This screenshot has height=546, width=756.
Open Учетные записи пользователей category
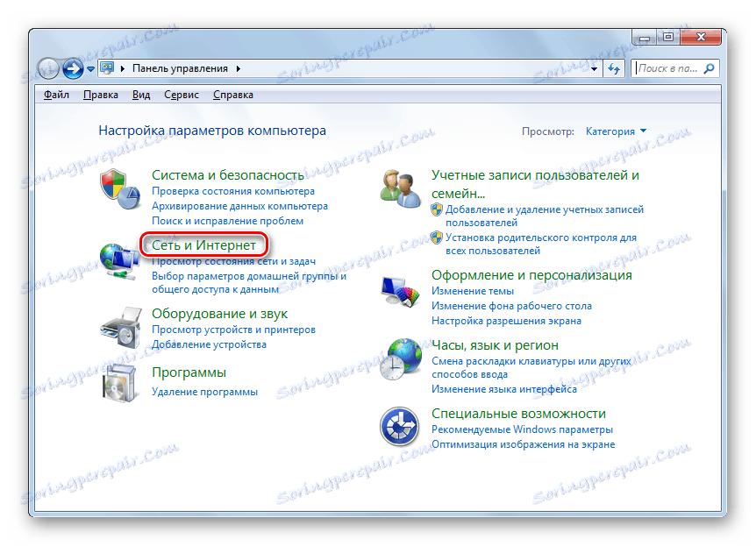point(535,184)
